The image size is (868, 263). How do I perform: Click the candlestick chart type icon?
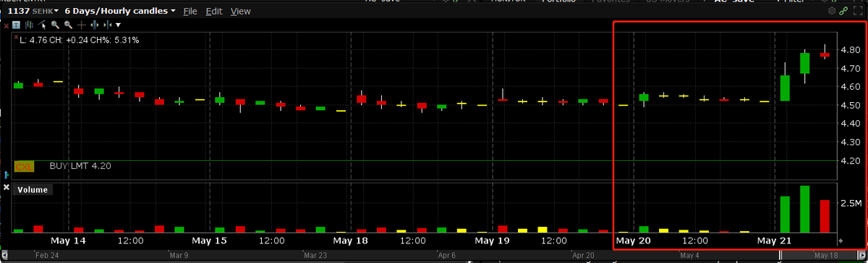pos(29,25)
